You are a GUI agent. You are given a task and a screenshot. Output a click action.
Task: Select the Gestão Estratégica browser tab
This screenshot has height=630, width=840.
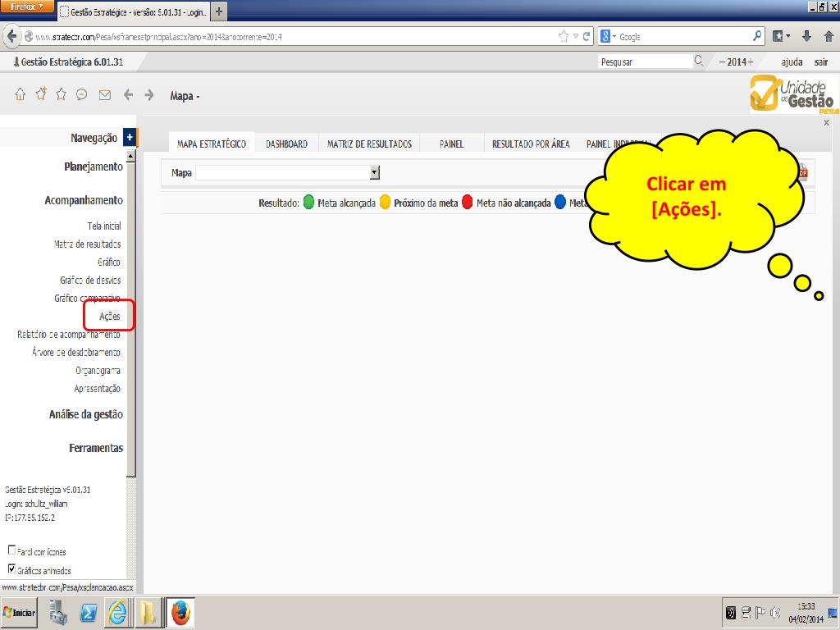pyautogui.click(x=132, y=11)
